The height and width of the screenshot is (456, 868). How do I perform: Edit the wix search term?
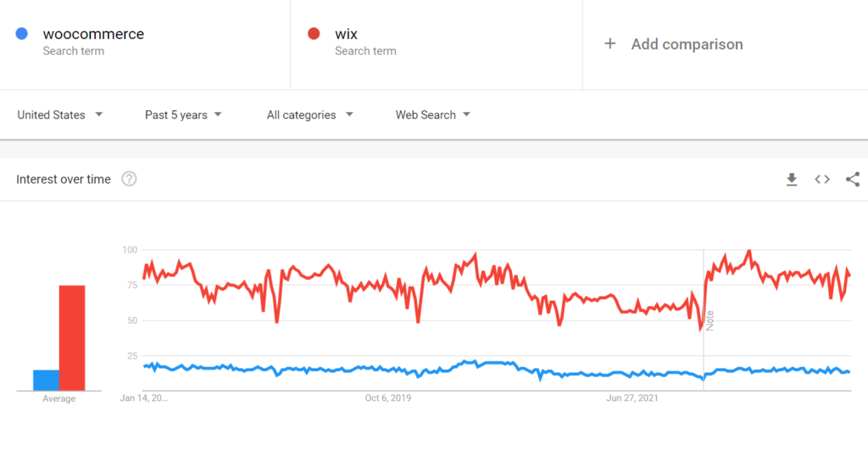(x=346, y=34)
